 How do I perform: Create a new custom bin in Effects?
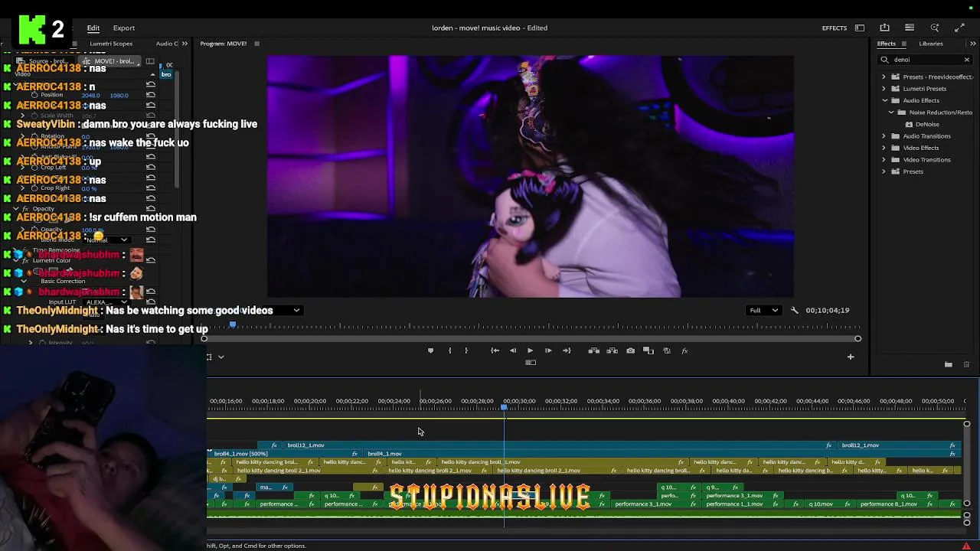click(948, 364)
